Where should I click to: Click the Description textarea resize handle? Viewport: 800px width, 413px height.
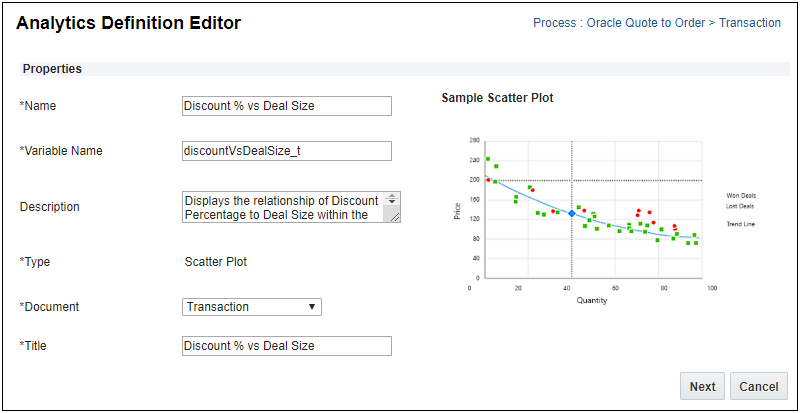(x=394, y=216)
